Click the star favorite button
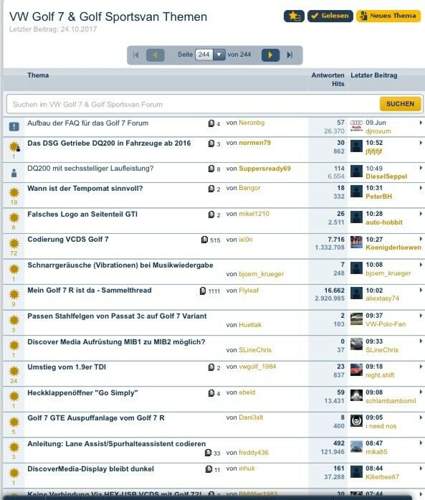This screenshot has height=500, width=425. click(294, 16)
